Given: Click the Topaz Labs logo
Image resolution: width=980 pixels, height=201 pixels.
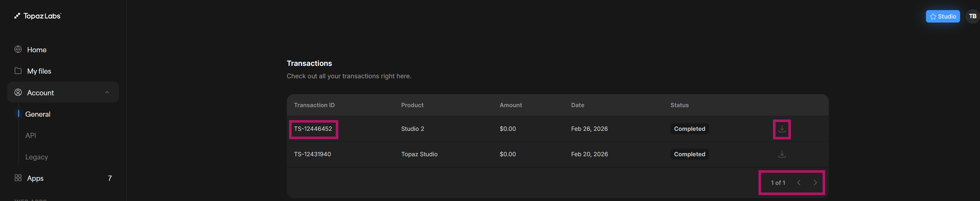Looking at the screenshot, I should (x=38, y=16).
